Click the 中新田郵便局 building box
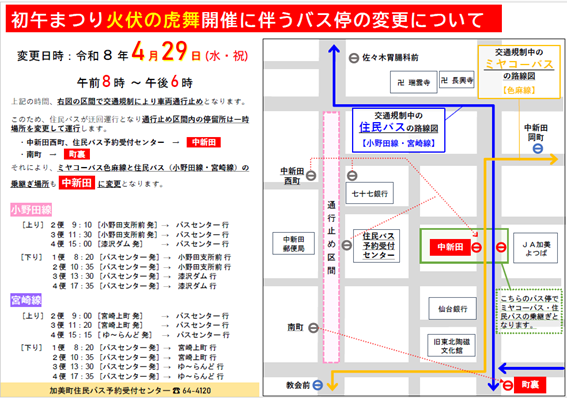Screen dimensions: 567x398 click(x=294, y=244)
